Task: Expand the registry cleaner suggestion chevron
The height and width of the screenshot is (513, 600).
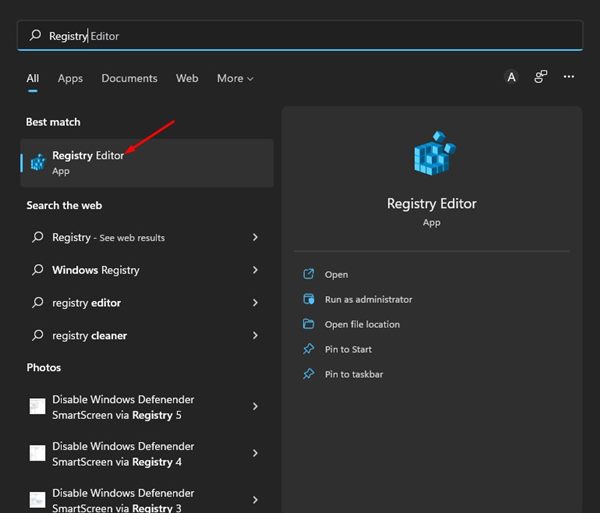Action: click(x=255, y=335)
